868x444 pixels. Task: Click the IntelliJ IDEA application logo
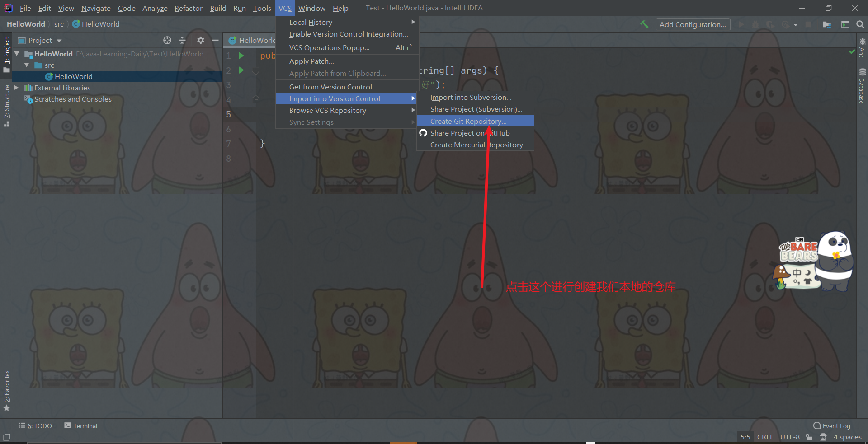(x=8, y=8)
